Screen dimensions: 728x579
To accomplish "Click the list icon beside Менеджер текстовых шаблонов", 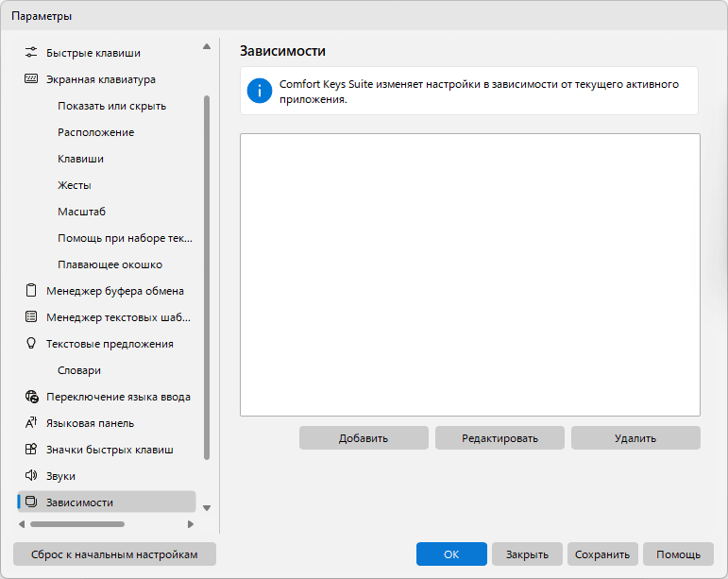I will (x=31, y=316).
